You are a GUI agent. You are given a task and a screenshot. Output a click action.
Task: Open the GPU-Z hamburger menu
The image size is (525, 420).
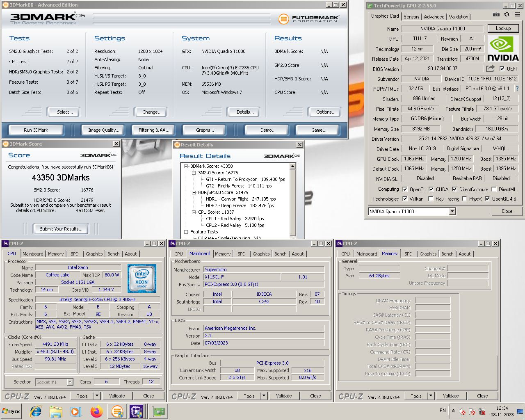[x=518, y=14]
